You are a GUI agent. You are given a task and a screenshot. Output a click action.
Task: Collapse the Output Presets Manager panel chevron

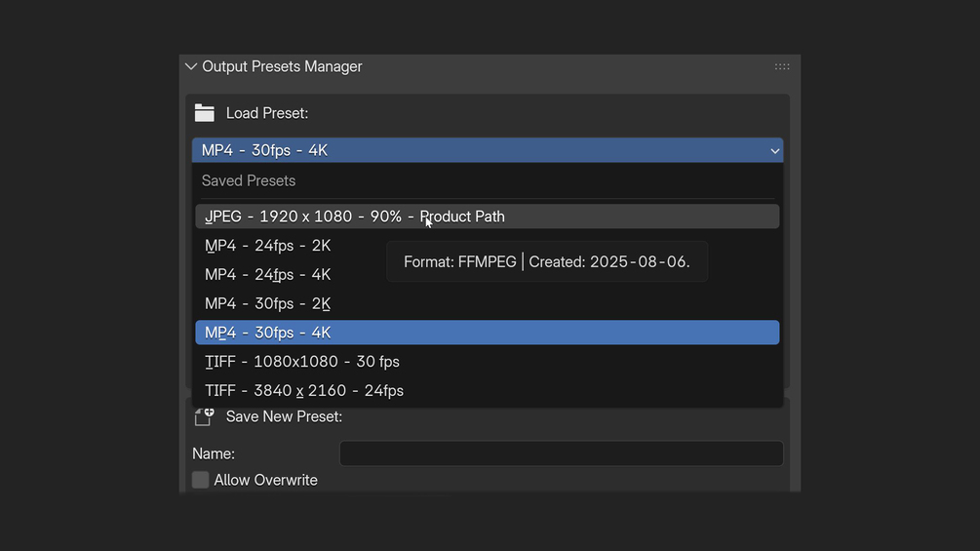tap(190, 67)
